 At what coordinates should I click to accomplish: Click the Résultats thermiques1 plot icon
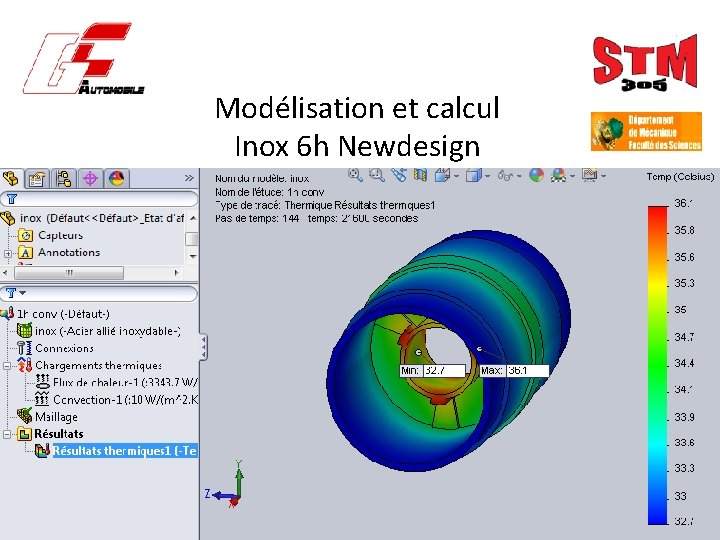42,451
